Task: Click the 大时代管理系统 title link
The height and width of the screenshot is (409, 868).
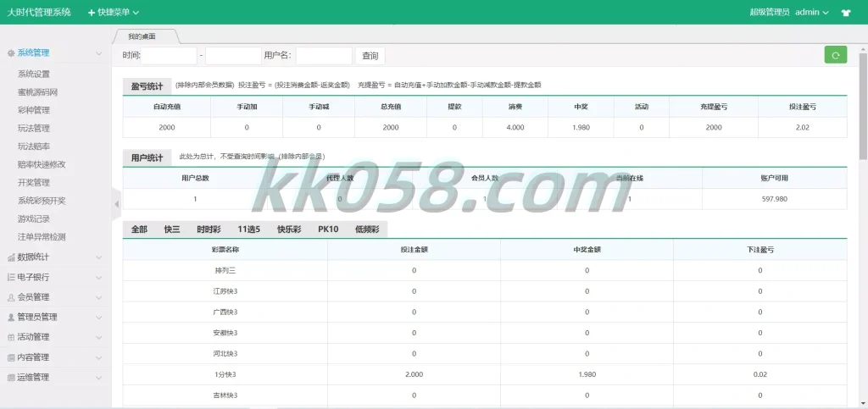Action: pos(39,12)
